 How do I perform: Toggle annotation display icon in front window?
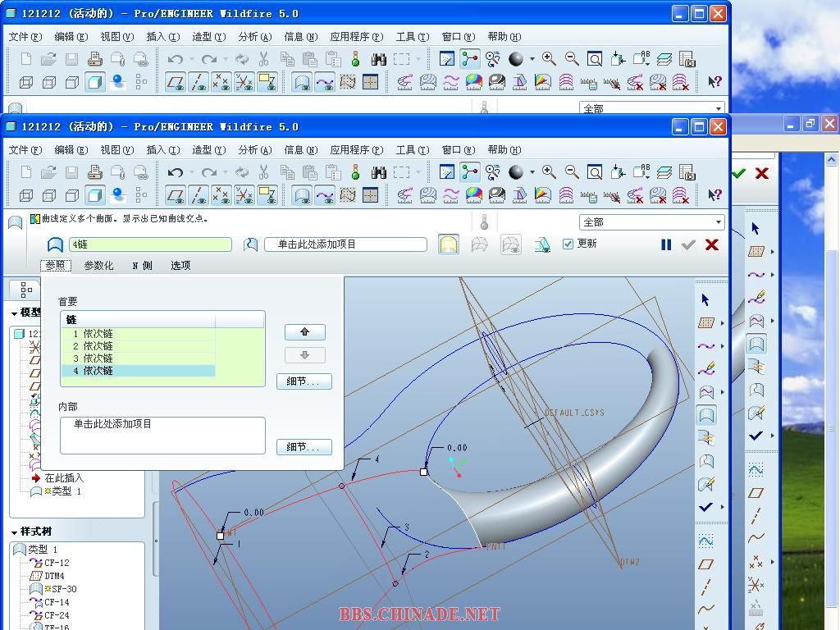pos(267,195)
